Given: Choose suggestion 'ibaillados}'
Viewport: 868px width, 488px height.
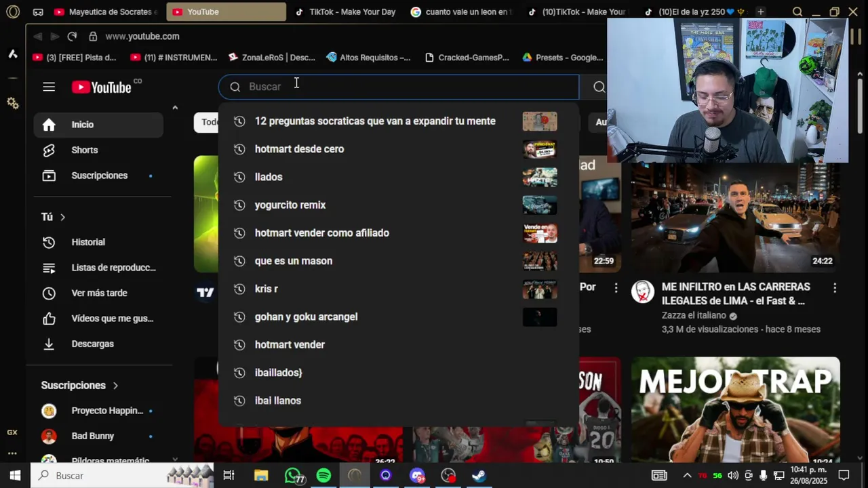Looking at the screenshot, I should (x=399, y=373).
